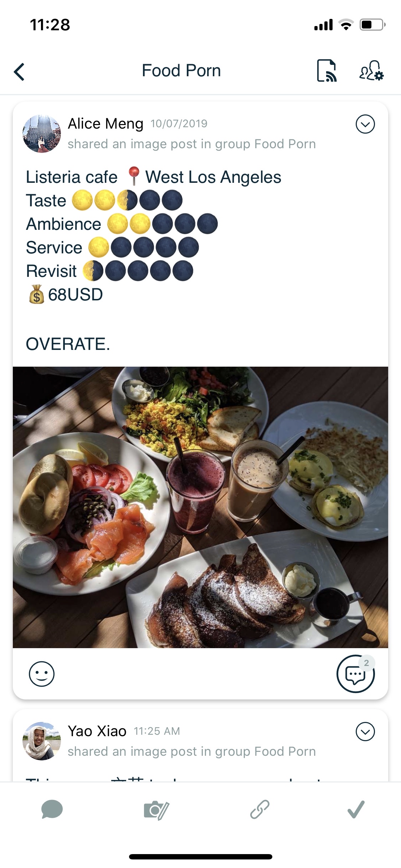The width and height of the screenshot is (401, 868).
Task: Select the link share icon
Action: pos(259,809)
